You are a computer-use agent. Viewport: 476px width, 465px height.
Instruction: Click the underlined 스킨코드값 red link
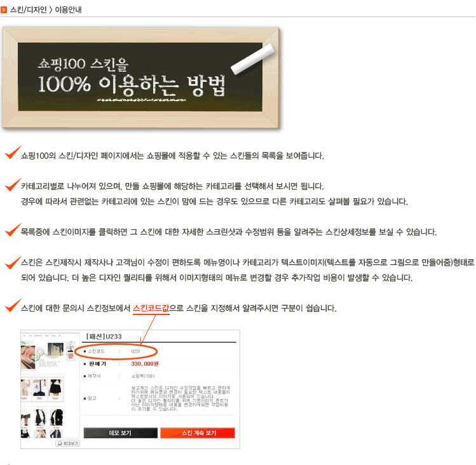tap(151, 308)
